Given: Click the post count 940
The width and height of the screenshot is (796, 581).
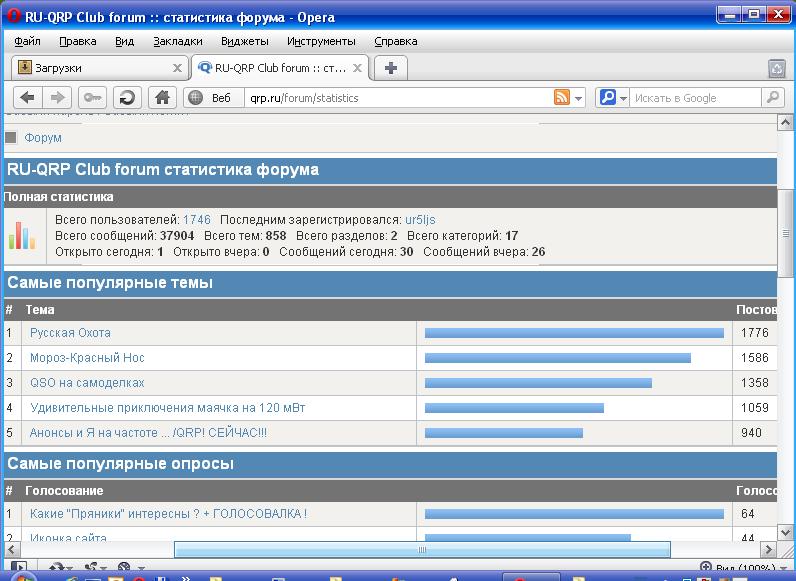Looking at the screenshot, I should 751,433.
